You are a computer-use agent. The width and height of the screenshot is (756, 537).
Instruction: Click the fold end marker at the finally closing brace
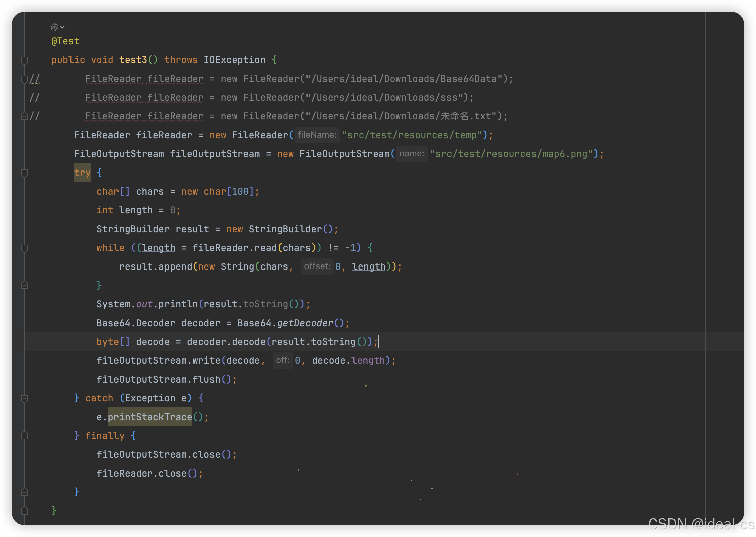click(x=25, y=492)
